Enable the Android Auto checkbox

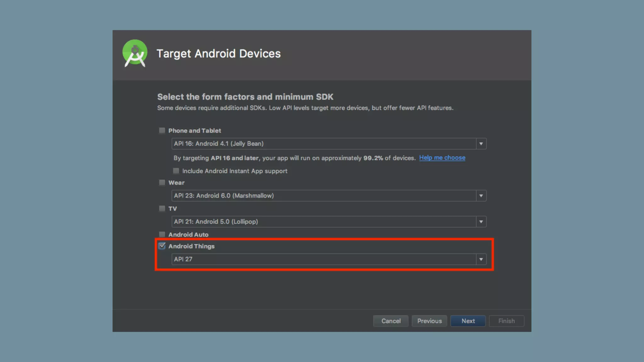162,234
